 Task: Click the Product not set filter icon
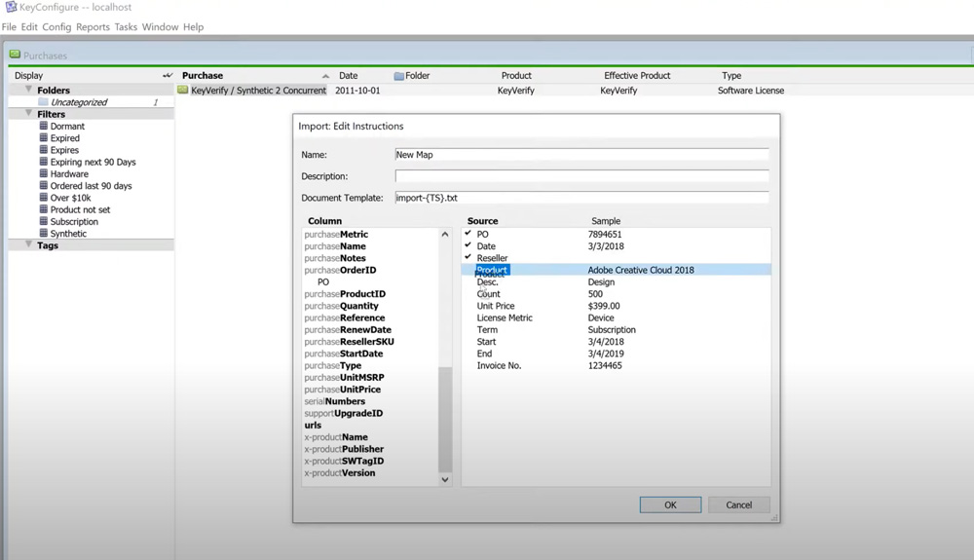coord(44,209)
